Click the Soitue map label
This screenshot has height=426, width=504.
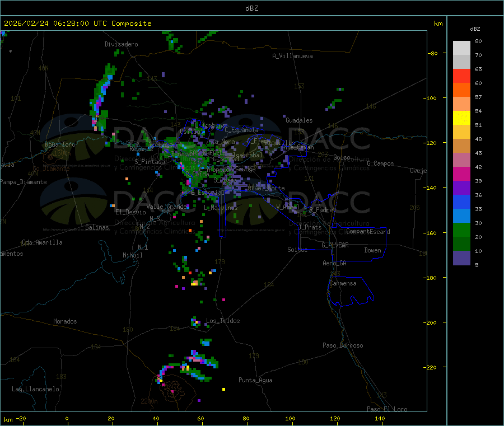[x=297, y=250]
